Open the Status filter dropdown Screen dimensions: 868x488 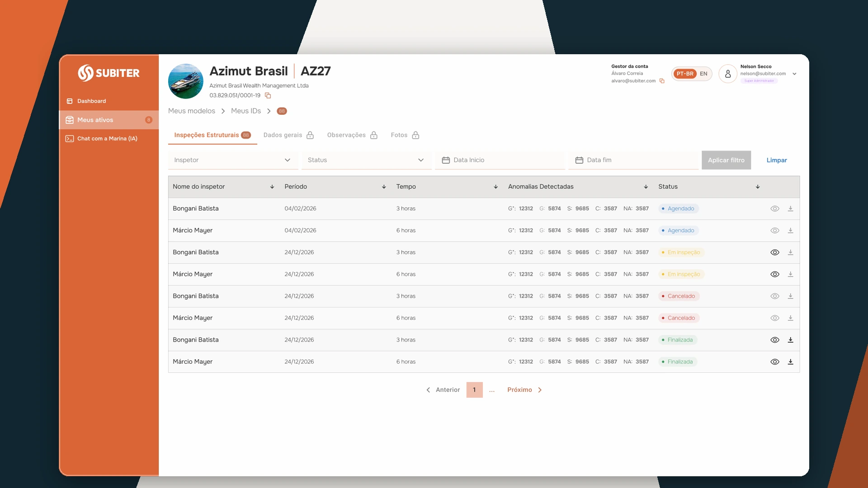pos(366,160)
